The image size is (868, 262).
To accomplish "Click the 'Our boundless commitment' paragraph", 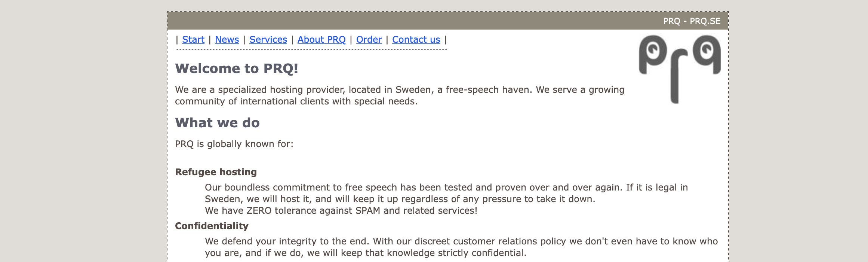I will [x=446, y=193].
